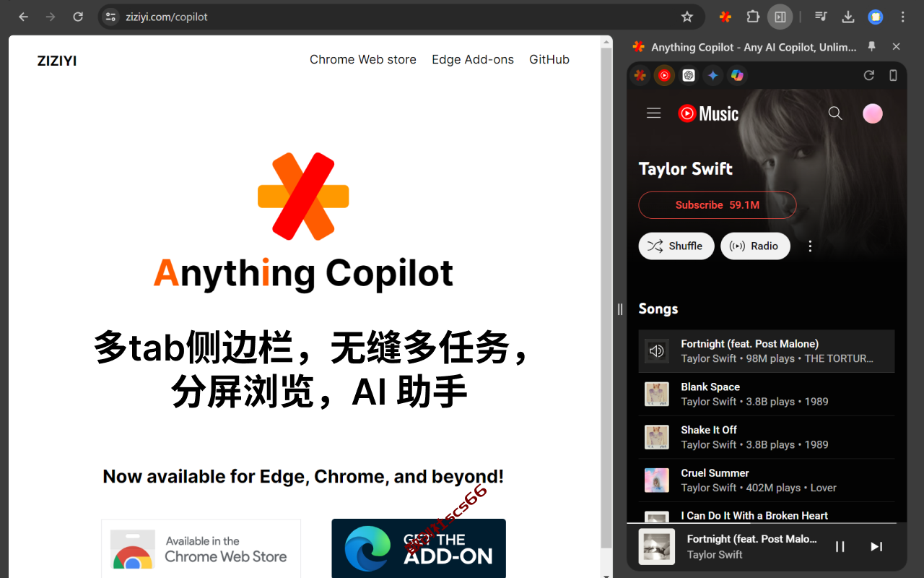Open the Chrome three-dot menu
This screenshot has width=924, height=578.
pyautogui.click(x=903, y=17)
